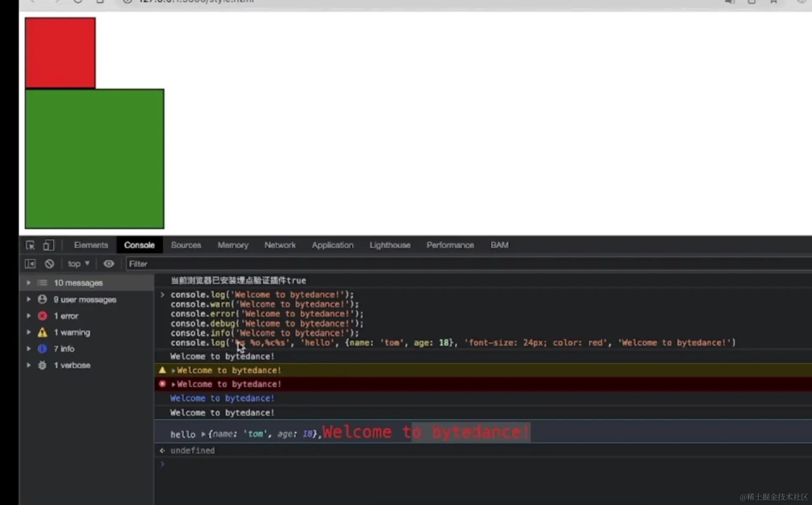Toggle the device toolbar icon
The image size is (812, 505).
(48, 245)
